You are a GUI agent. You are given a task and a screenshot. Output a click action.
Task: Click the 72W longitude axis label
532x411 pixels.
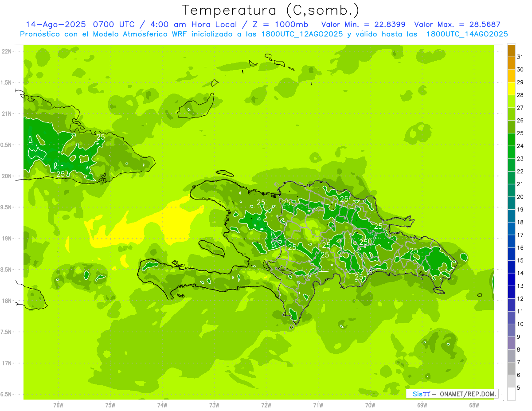pos(266,405)
